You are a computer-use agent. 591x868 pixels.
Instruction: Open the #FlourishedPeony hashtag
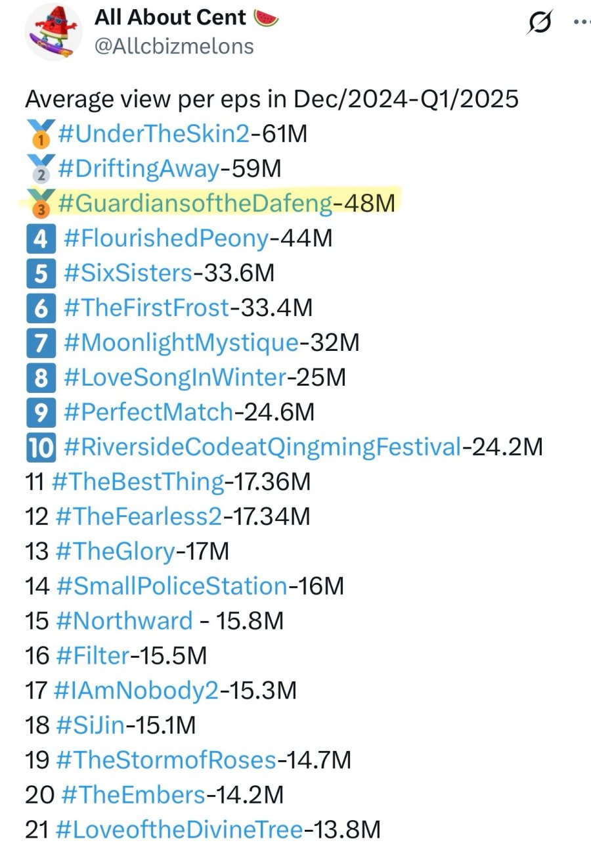[166, 239]
